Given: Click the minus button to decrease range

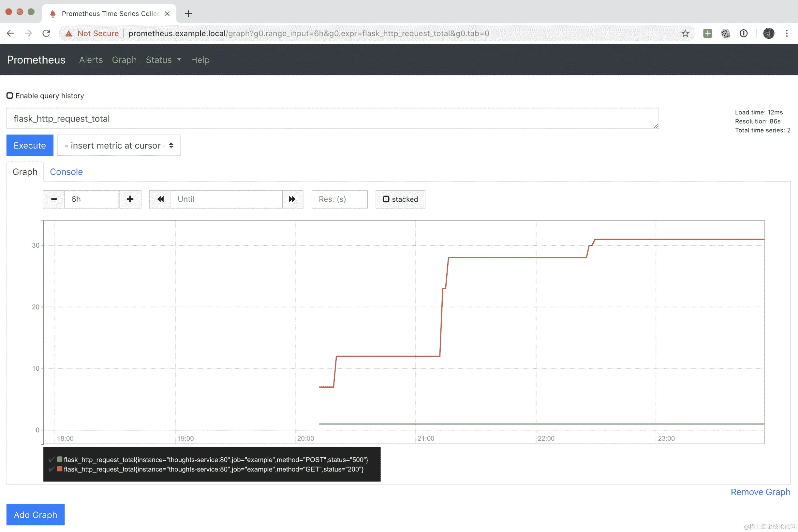Looking at the screenshot, I should (54, 199).
